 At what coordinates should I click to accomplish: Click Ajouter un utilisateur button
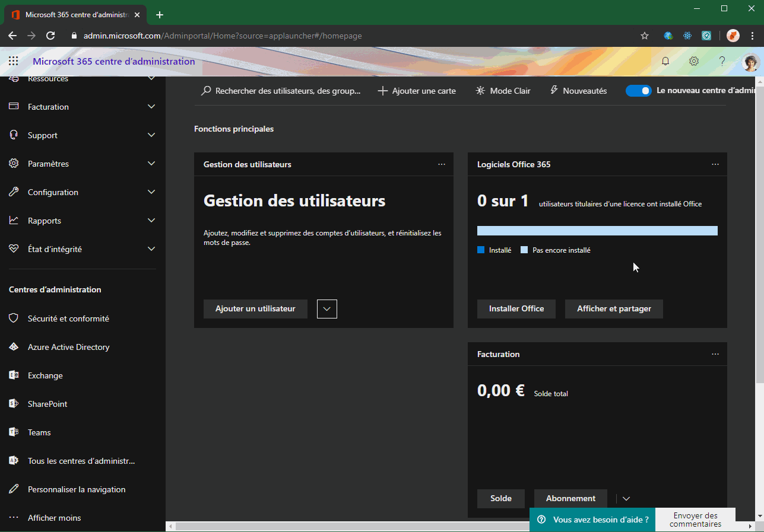(x=255, y=309)
